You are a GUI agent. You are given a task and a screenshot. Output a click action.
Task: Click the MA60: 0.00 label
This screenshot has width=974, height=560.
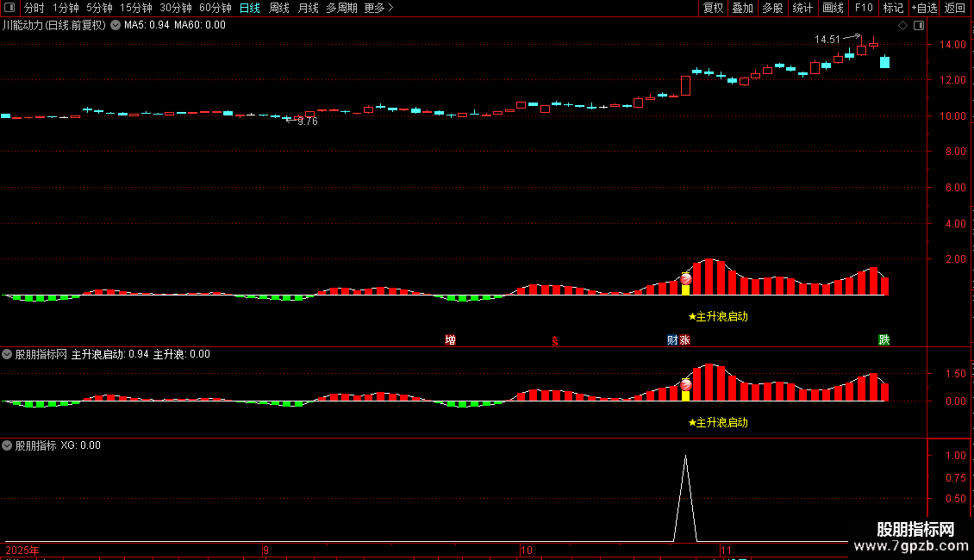(199, 26)
